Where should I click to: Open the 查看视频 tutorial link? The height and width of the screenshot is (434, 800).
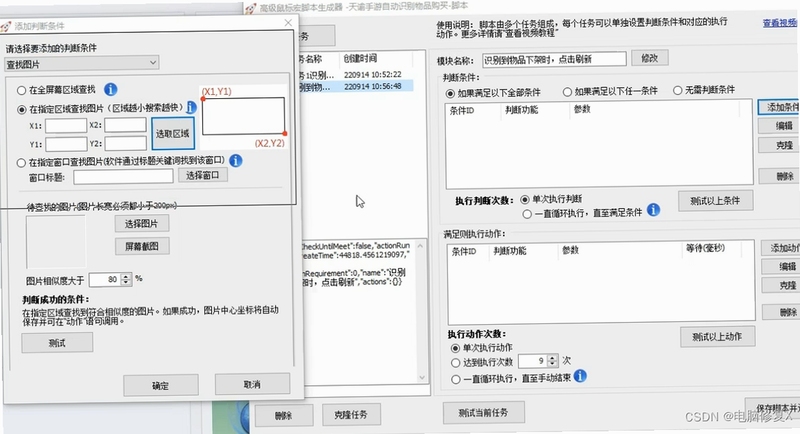780,23
